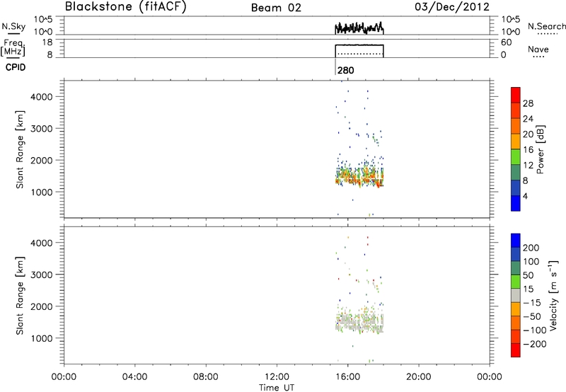Click the '20:00' time tick label

(x=419, y=377)
